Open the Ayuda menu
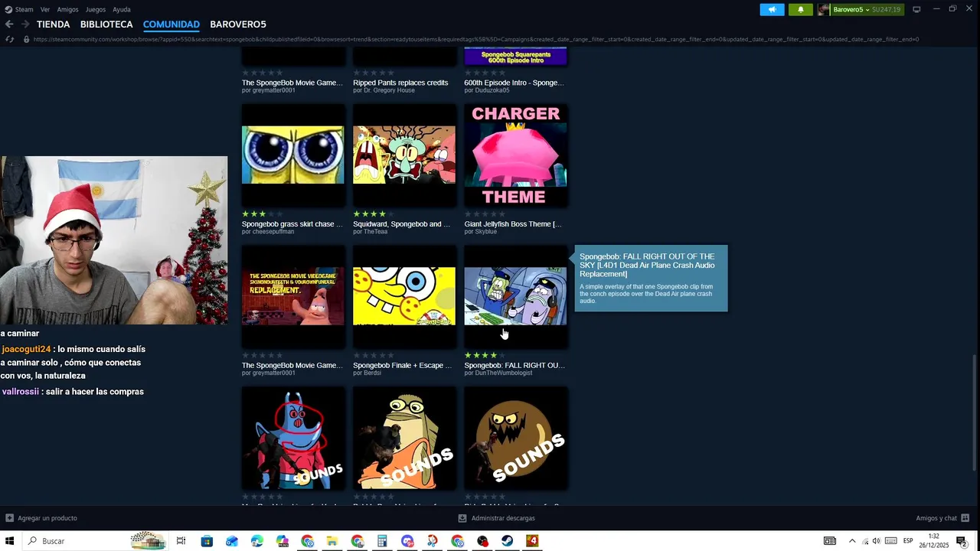 (122, 9)
